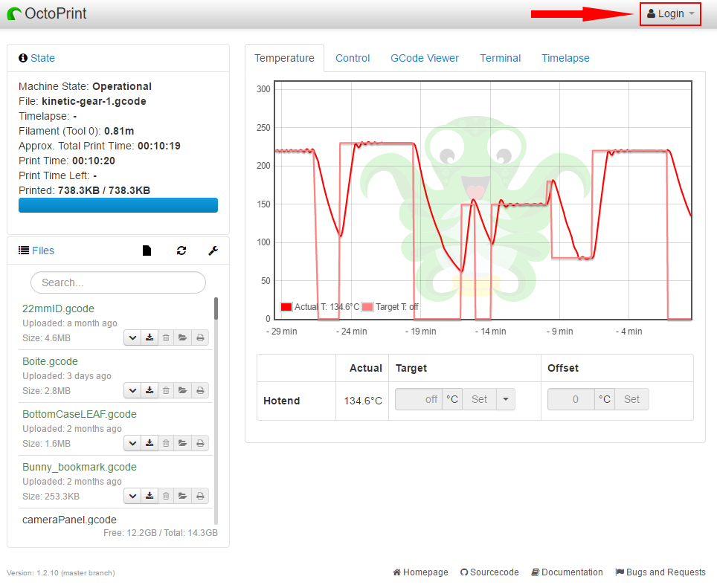
Task: Expand additional info for Bunny_bookmark.gcode
Action: [132, 496]
